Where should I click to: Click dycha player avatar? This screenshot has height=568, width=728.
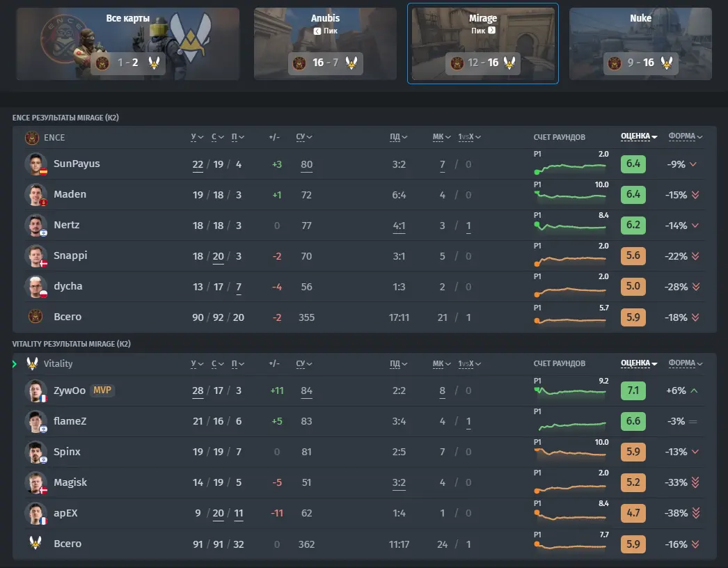tap(35, 287)
